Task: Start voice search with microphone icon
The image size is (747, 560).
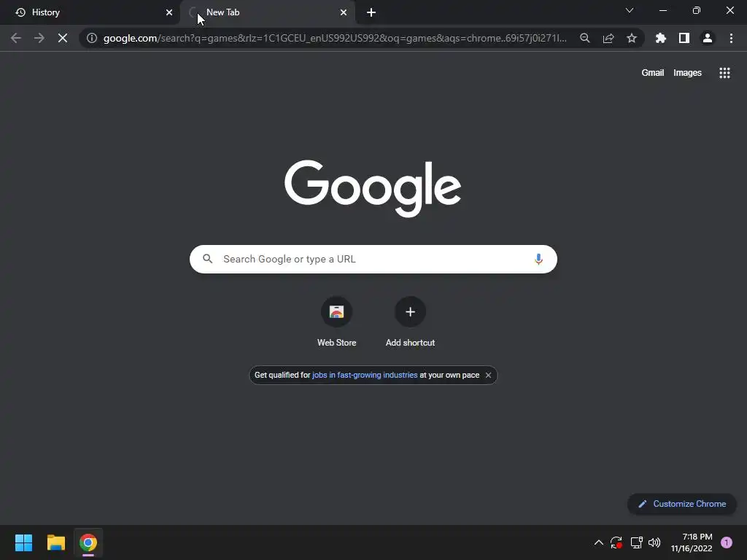Action: coord(538,259)
